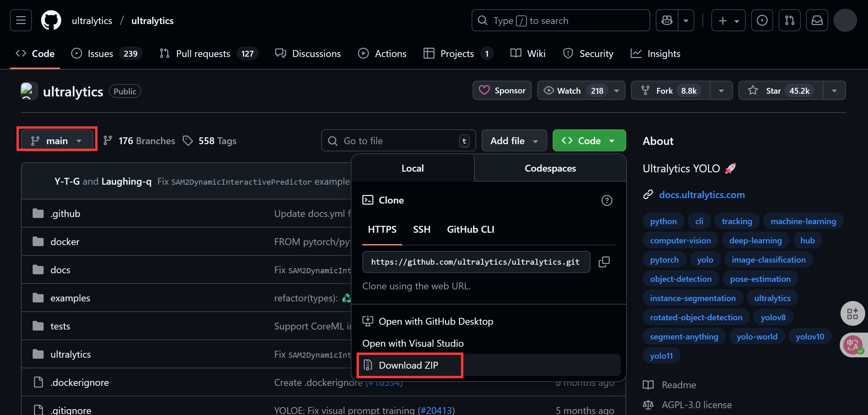Click the floating translate extension icon
The height and width of the screenshot is (415, 868).
853,345
